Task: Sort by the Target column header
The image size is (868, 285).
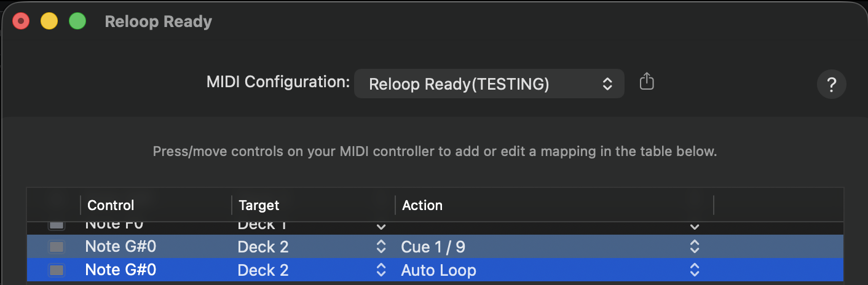Action: coord(259,205)
